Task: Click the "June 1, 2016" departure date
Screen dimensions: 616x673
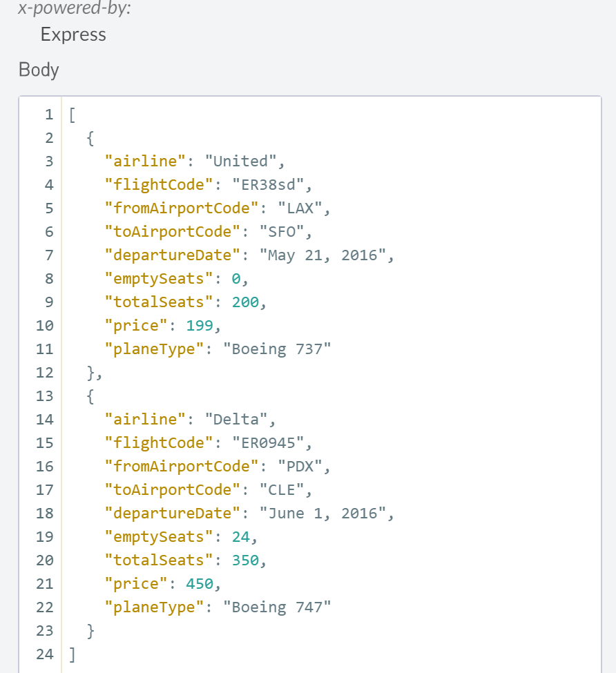Action: [x=323, y=513]
